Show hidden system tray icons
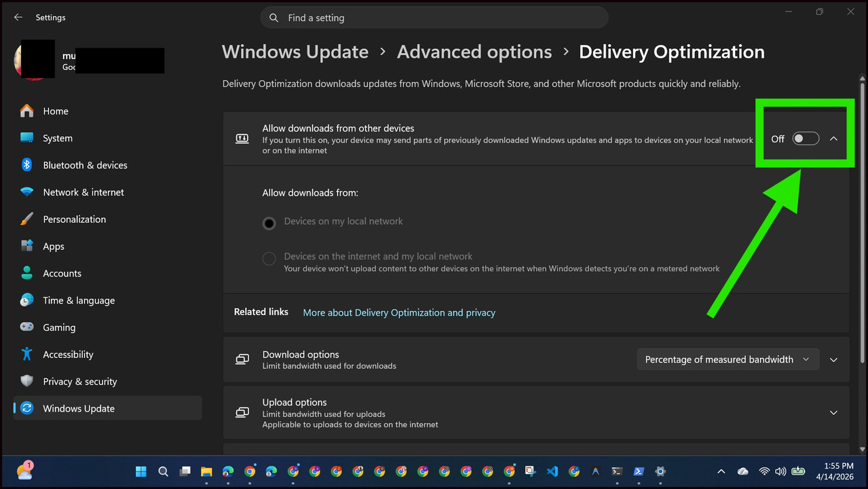This screenshot has width=868, height=489. pos(721,471)
